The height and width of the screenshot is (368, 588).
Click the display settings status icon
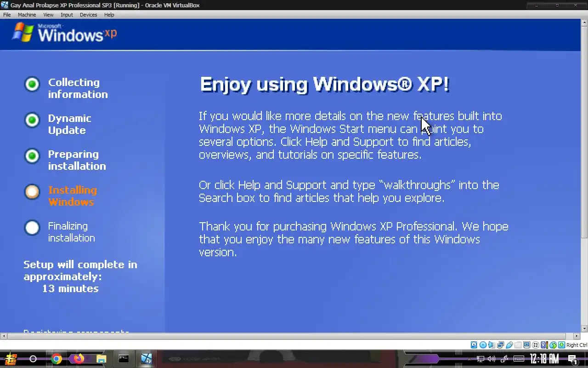(526, 345)
